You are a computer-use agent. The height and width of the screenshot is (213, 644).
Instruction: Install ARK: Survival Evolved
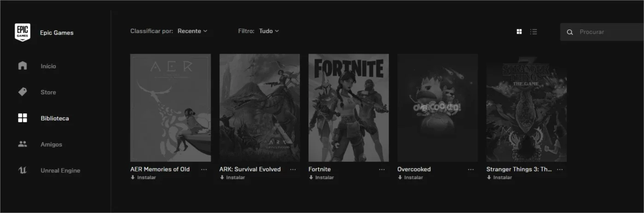pyautogui.click(x=232, y=177)
